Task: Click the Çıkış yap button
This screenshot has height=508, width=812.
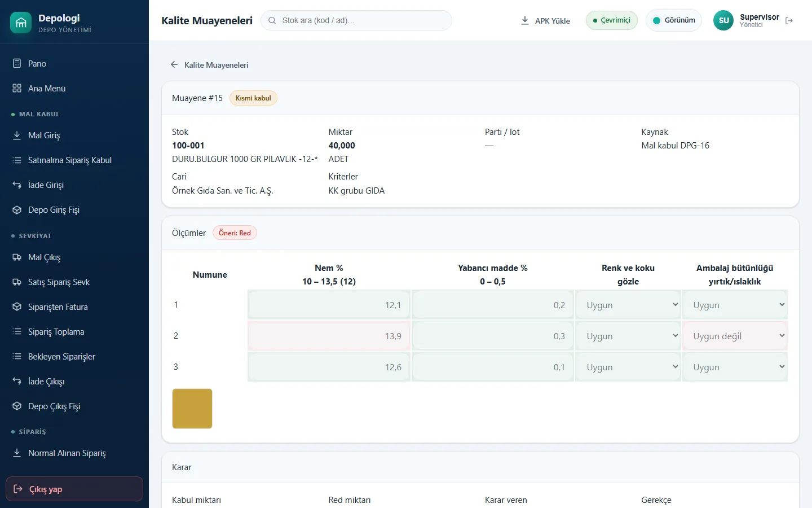Action: [x=74, y=489]
